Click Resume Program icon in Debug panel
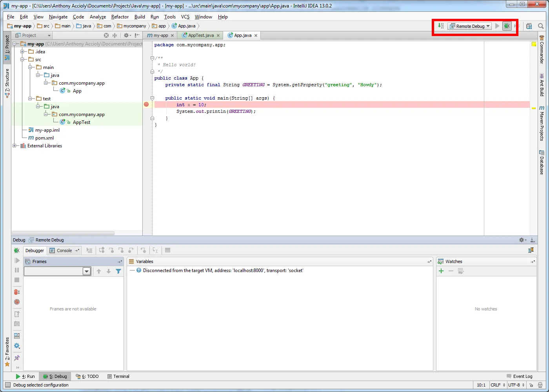Screen dimensions: 549x392 click(17, 260)
